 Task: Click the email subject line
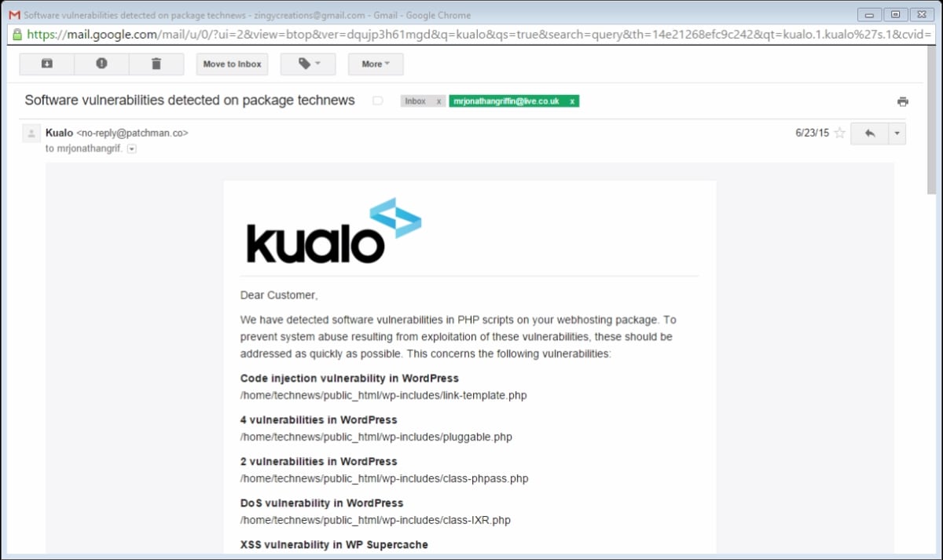(190, 101)
